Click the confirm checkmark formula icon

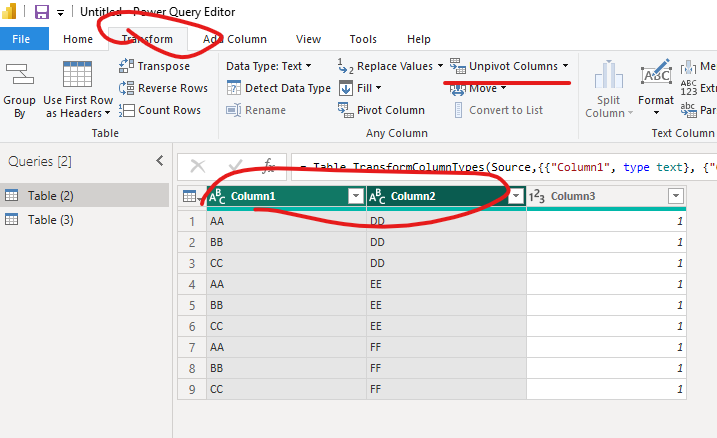click(x=235, y=166)
